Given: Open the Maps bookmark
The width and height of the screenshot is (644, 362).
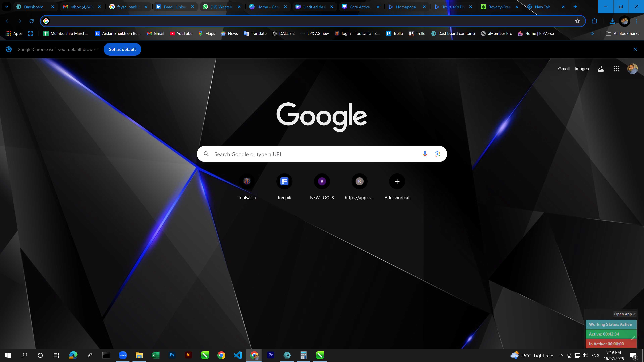Looking at the screenshot, I should [206, 34].
